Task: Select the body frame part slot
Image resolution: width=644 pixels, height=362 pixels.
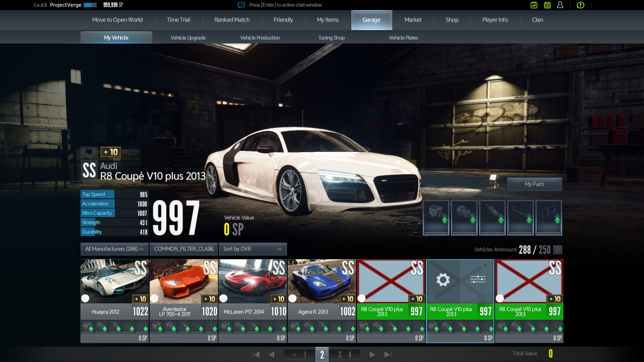Action: click(549, 217)
